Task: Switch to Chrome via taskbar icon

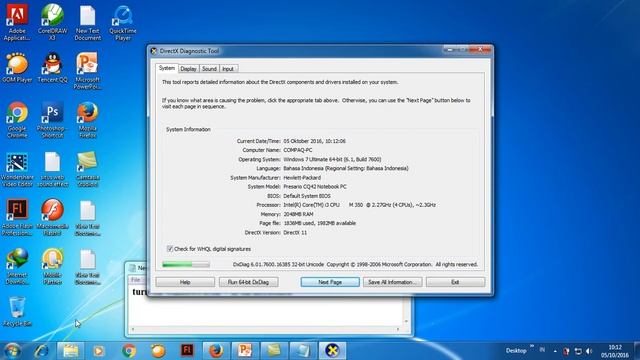Action: (129, 351)
